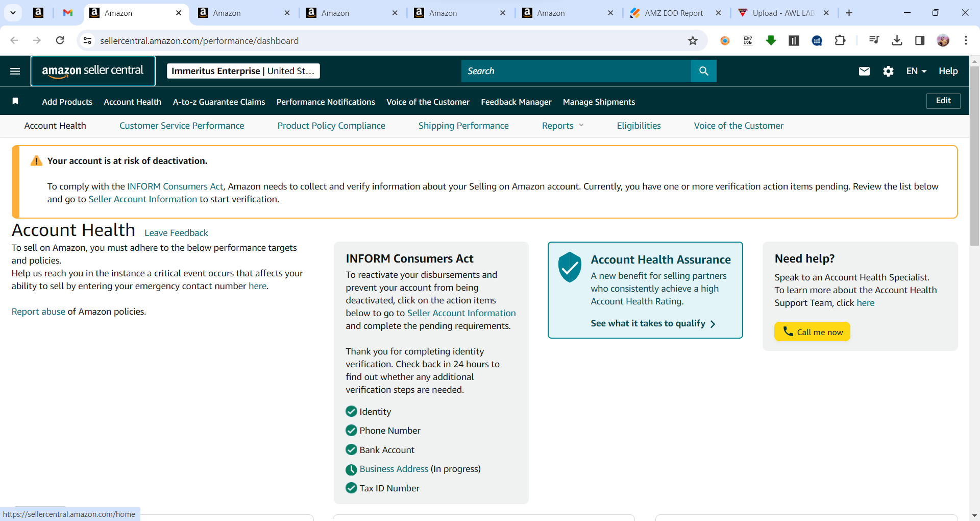980x521 pixels.
Task: Open Feedback Manager
Action: [x=516, y=102]
